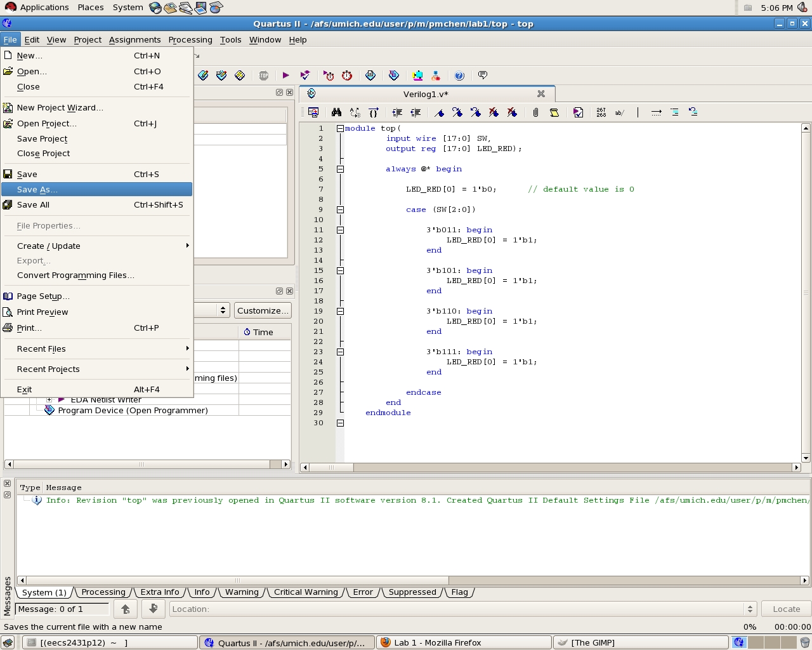Click the Replace A-to-B icon
This screenshot has width=812, height=650.
(355, 112)
